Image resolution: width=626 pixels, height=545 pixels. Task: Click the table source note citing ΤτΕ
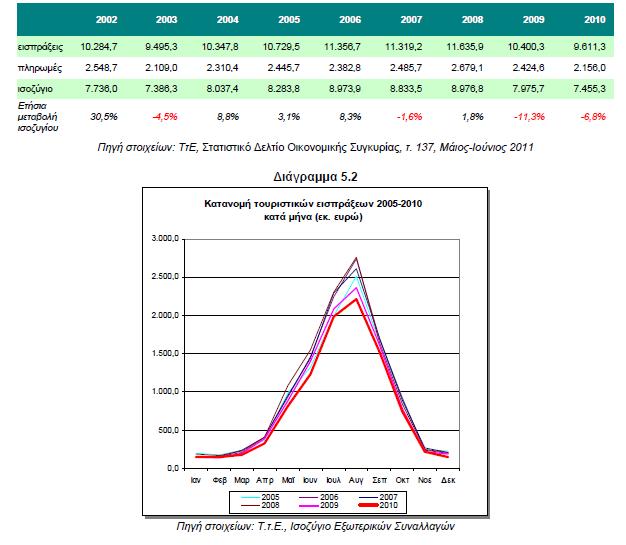point(315,147)
